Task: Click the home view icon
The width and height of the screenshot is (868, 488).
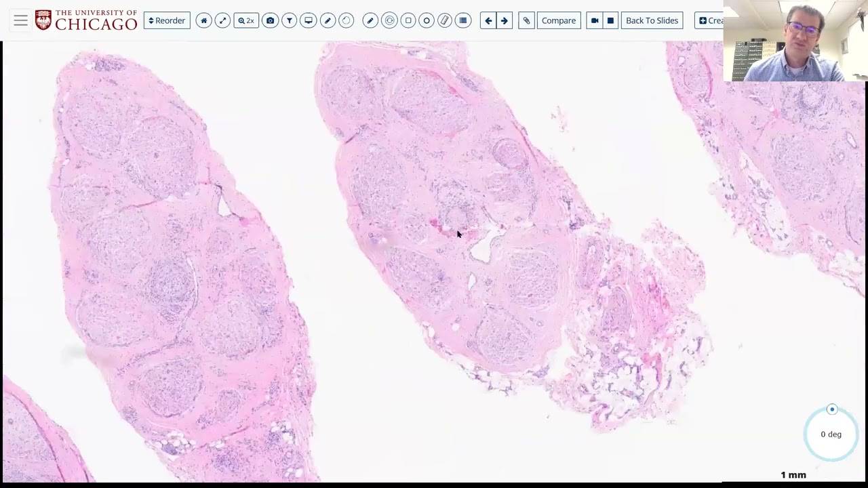Action: click(x=204, y=20)
